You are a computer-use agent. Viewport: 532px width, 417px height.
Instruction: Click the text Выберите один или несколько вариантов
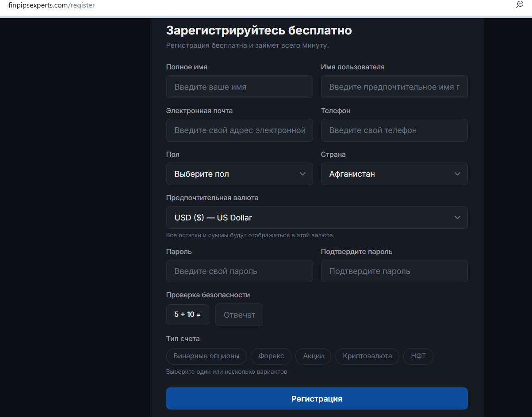pyautogui.click(x=226, y=372)
